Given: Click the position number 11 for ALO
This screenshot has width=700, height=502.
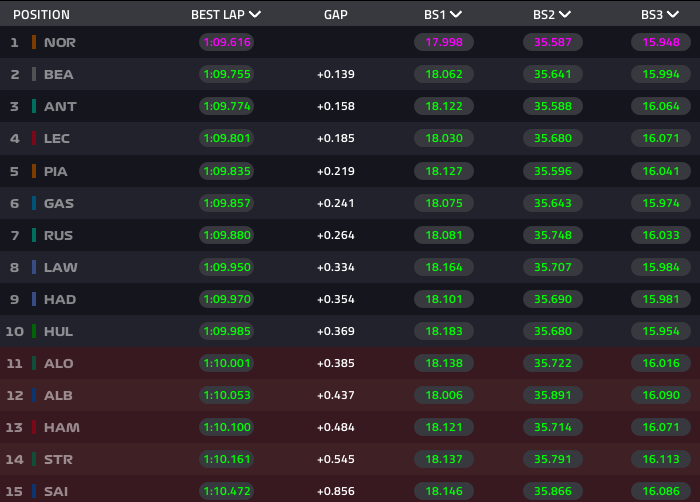Looking at the screenshot, I should (14, 363).
